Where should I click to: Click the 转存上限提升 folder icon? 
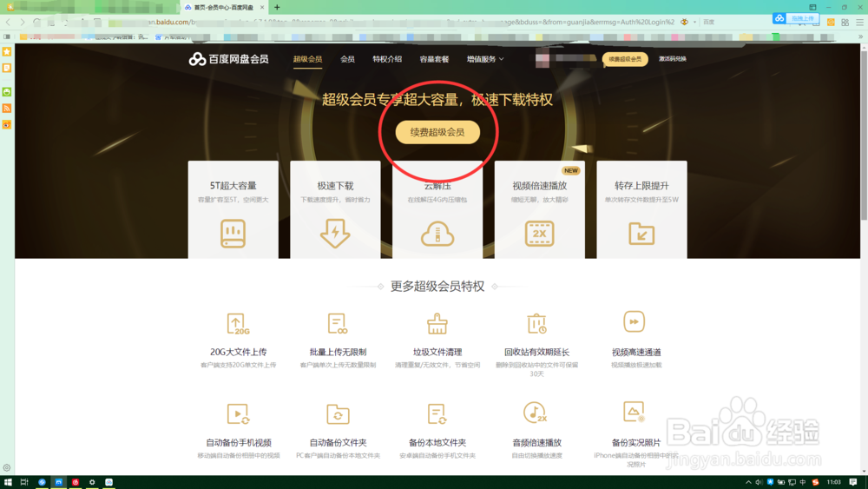[641, 233]
